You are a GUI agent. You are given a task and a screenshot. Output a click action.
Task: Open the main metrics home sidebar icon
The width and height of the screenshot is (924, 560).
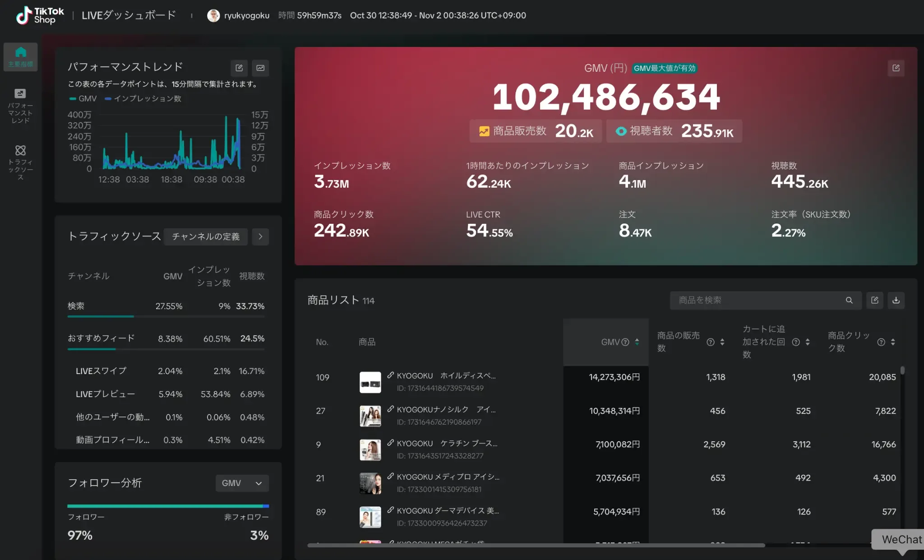pos(20,57)
